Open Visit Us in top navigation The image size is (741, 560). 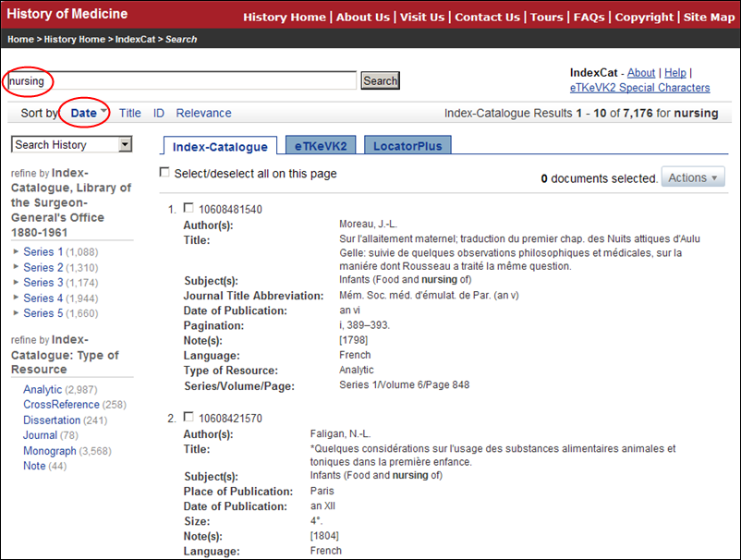[x=422, y=17]
